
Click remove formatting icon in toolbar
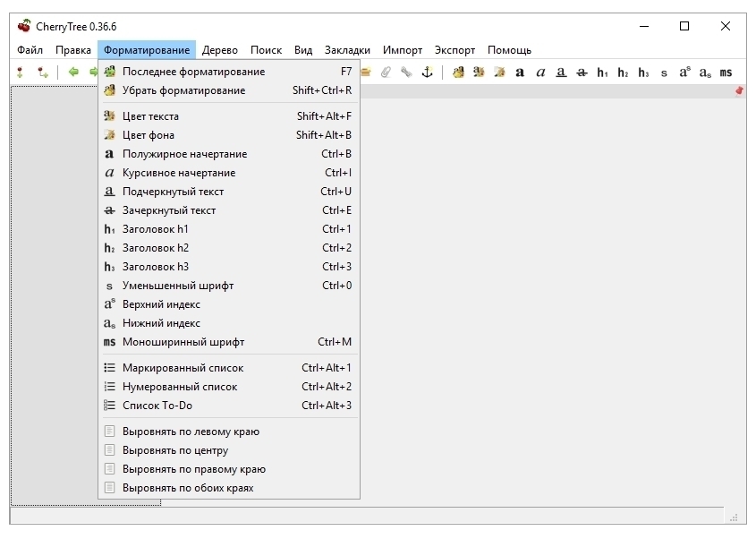click(458, 73)
